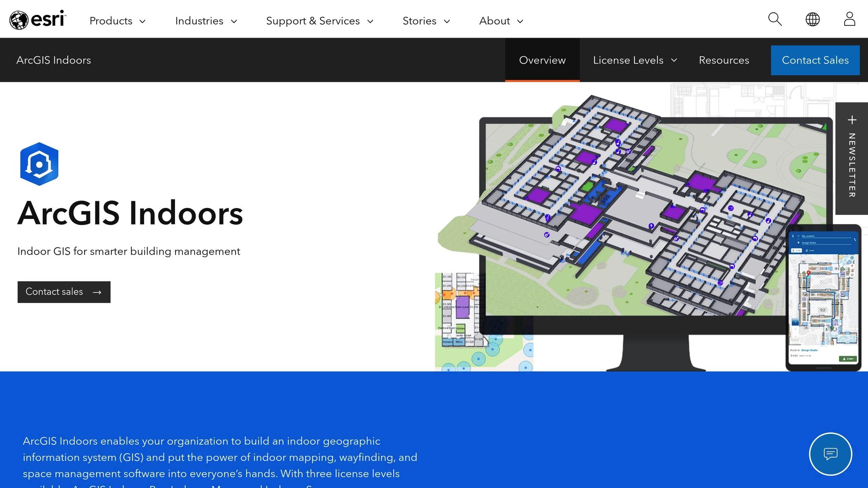Viewport: 868px width, 488px height.
Task: Open the chat support bubble
Action: click(x=832, y=454)
